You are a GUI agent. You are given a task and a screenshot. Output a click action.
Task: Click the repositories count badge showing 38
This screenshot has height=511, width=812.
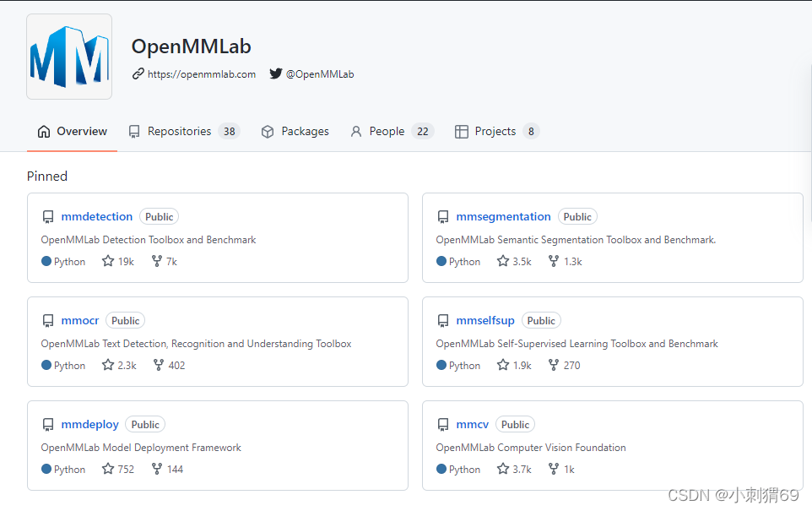(229, 131)
